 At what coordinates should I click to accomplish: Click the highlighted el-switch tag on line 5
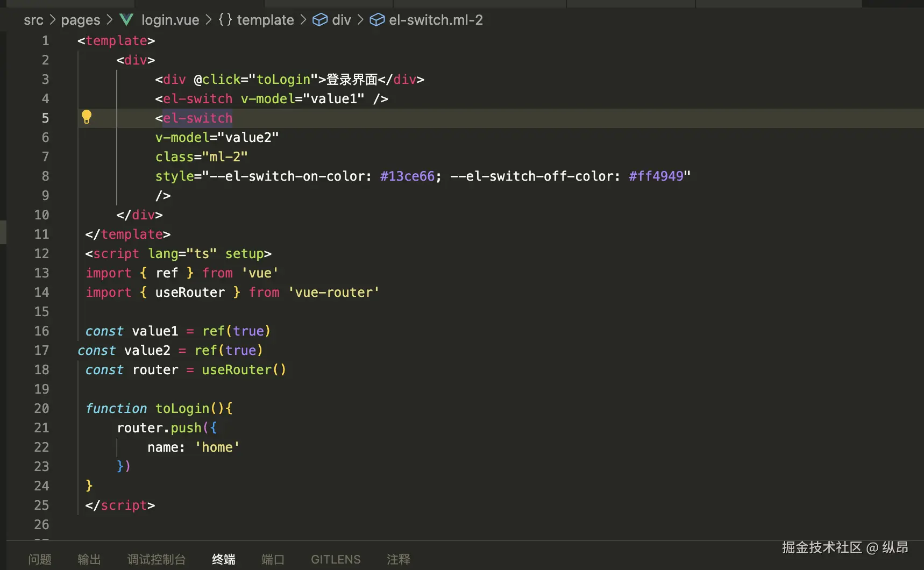(198, 118)
